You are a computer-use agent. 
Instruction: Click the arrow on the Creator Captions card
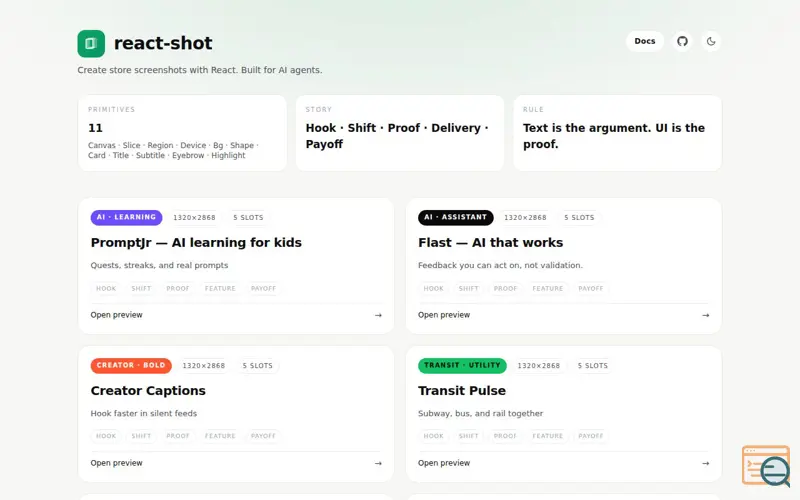click(378, 463)
